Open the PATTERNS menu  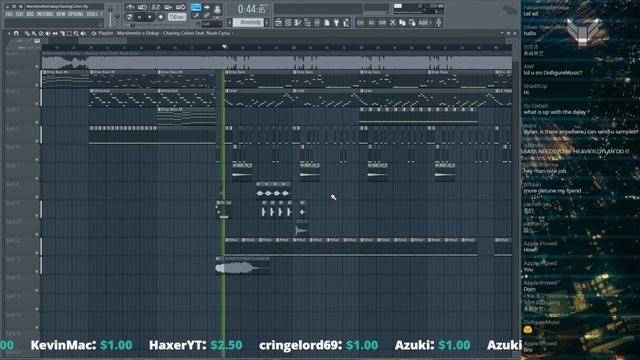click(44, 14)
